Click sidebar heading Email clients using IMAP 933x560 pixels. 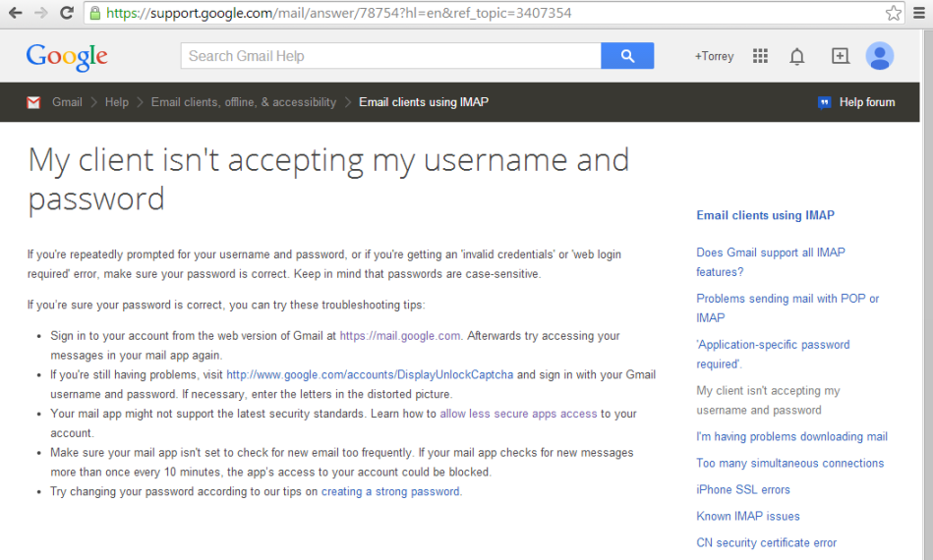(765, 215)
